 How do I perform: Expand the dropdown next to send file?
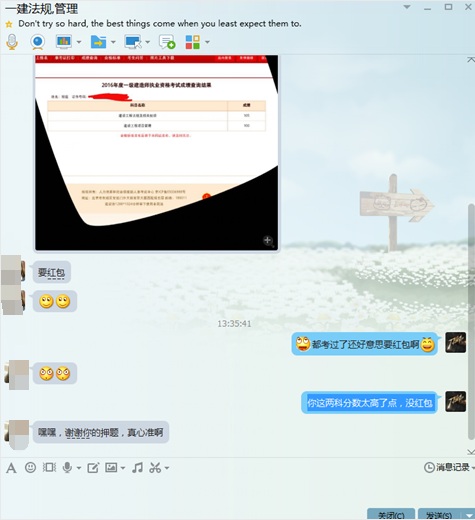[113, 42]
